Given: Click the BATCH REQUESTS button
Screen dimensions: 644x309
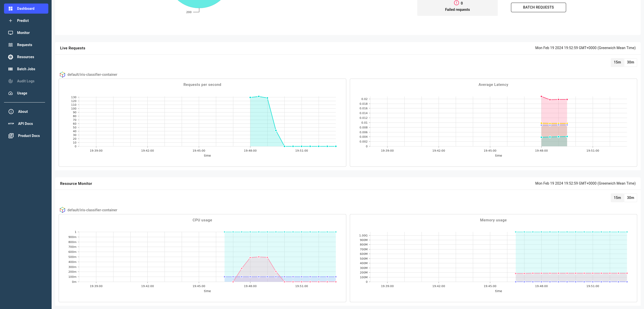Looking at the screenshot, I should [x=538, y=7].
